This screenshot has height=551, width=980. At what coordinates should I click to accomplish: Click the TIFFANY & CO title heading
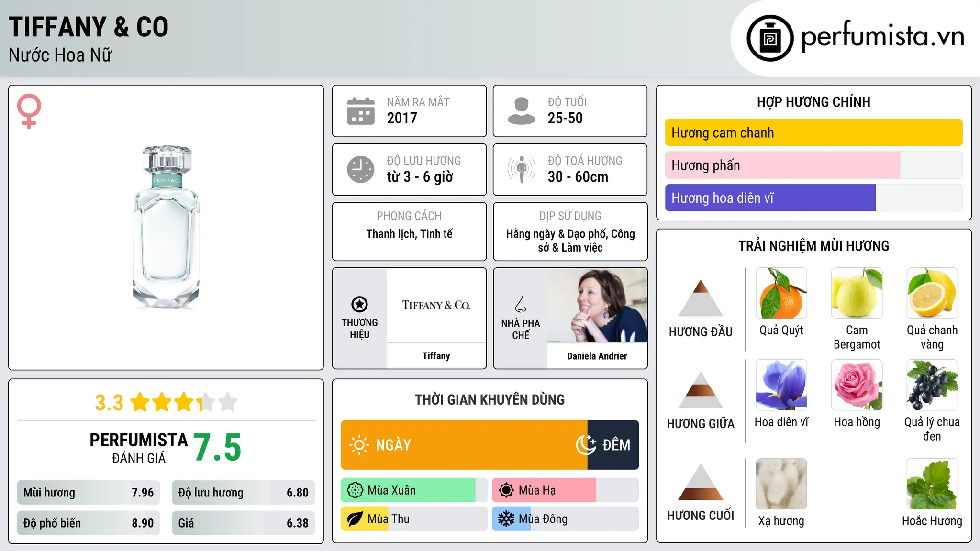click(89, 27)
